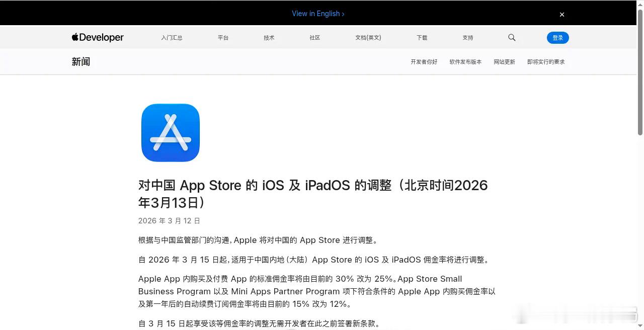The width and height of the screenshot is (644, 330).
Task: Open the 文档(英文) menu
Action: pos(368,38)
